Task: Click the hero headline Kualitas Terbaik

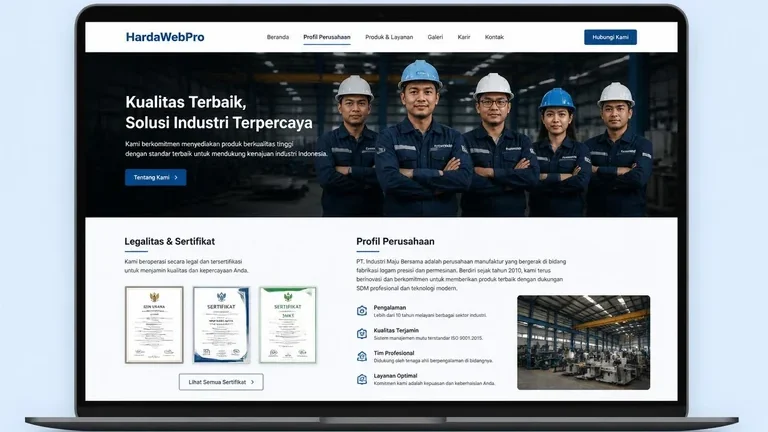Action: coord(186,102)
